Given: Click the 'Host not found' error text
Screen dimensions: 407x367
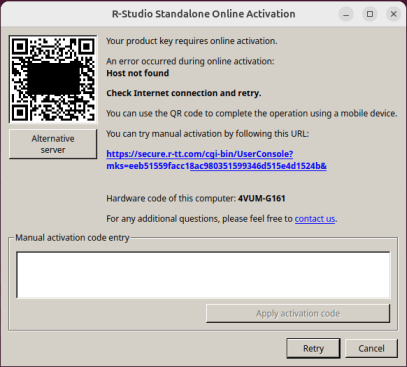Looking at the screenshot, I should [138, 73].
